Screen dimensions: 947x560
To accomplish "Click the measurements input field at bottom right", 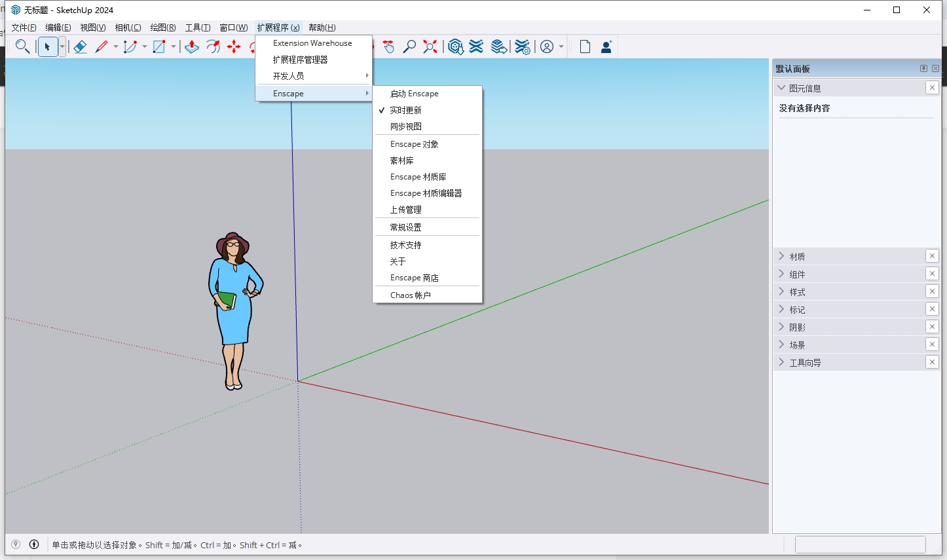I will 860,544.
